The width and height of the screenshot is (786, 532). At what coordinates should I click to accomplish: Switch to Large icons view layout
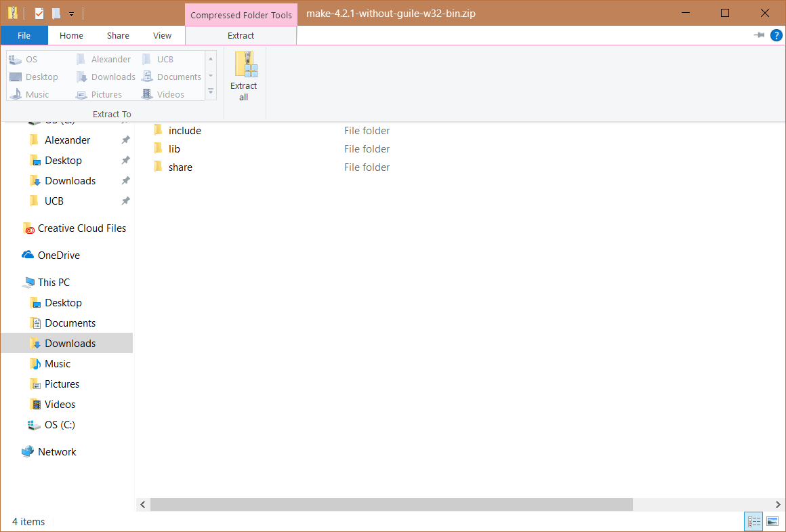click(772, 521)
